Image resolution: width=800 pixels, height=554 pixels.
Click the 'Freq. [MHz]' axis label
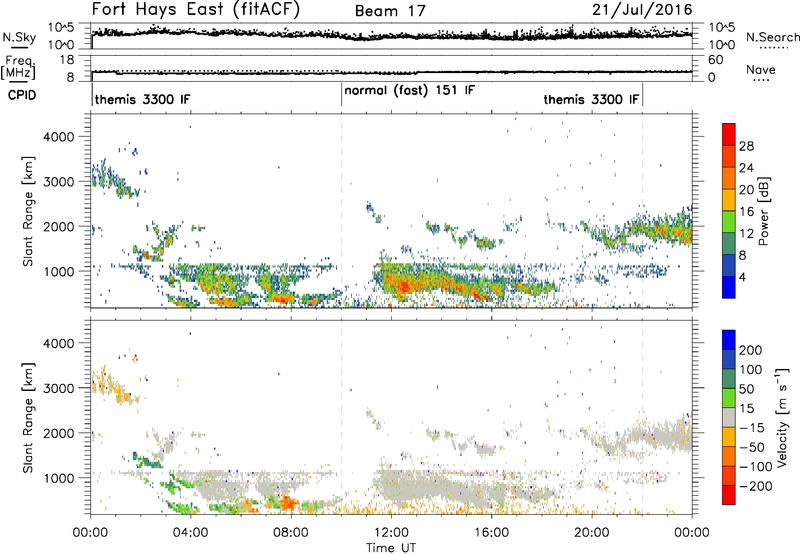click(18, 68)
